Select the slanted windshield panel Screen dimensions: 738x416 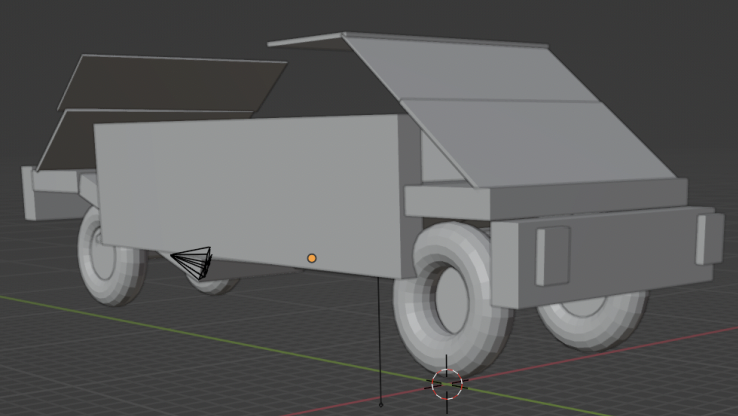coord(511,111)
